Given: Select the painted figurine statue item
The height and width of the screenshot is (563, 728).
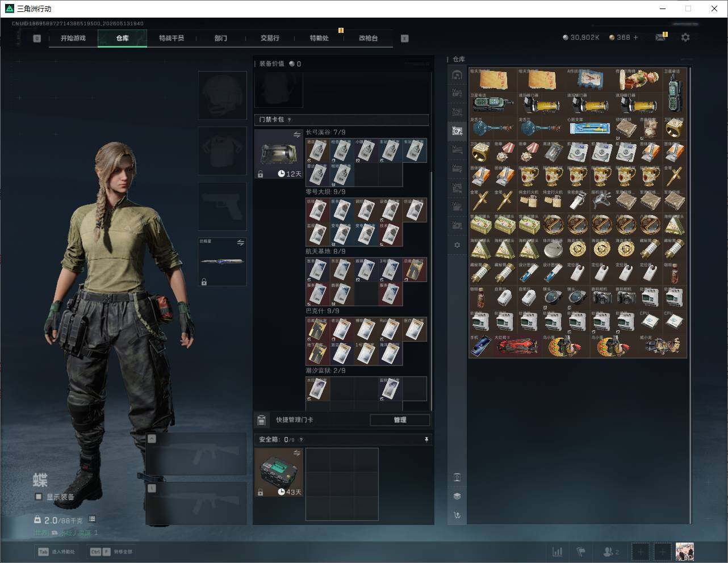Looking at the screenshot, I should coord(638,80).
